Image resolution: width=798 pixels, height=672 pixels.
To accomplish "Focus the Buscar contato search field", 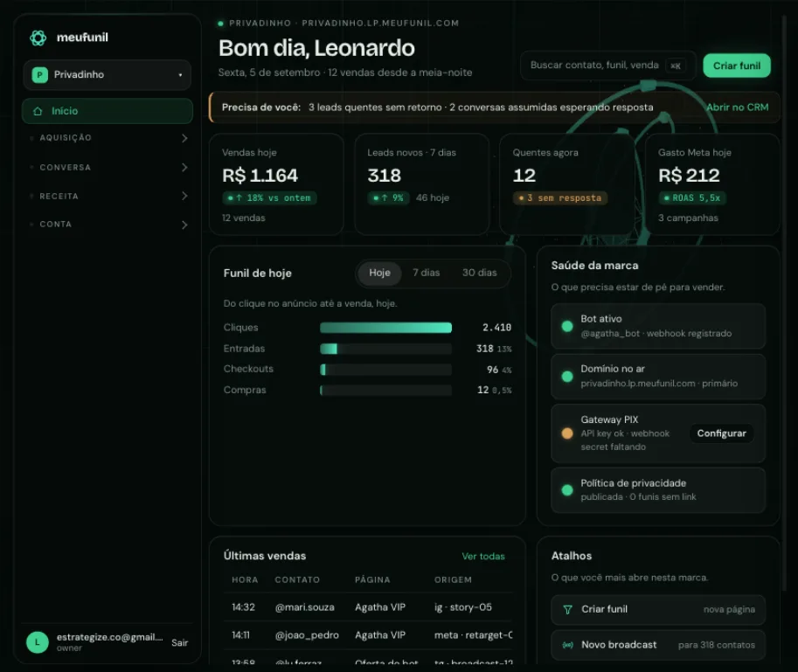I will pyautogui.click(x=608, y=66).
